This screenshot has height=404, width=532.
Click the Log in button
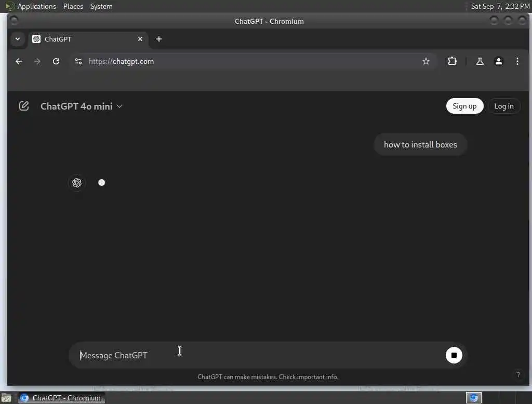click(503, 106)
